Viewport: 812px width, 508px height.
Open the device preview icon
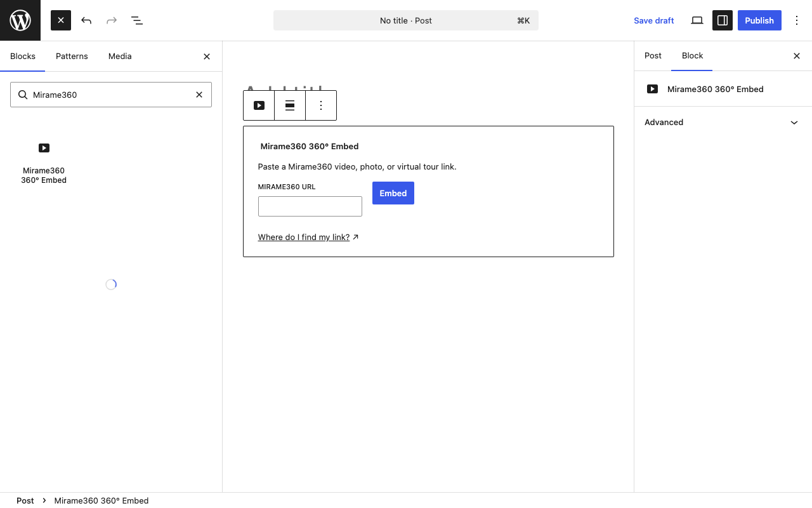tap(697, 20)
